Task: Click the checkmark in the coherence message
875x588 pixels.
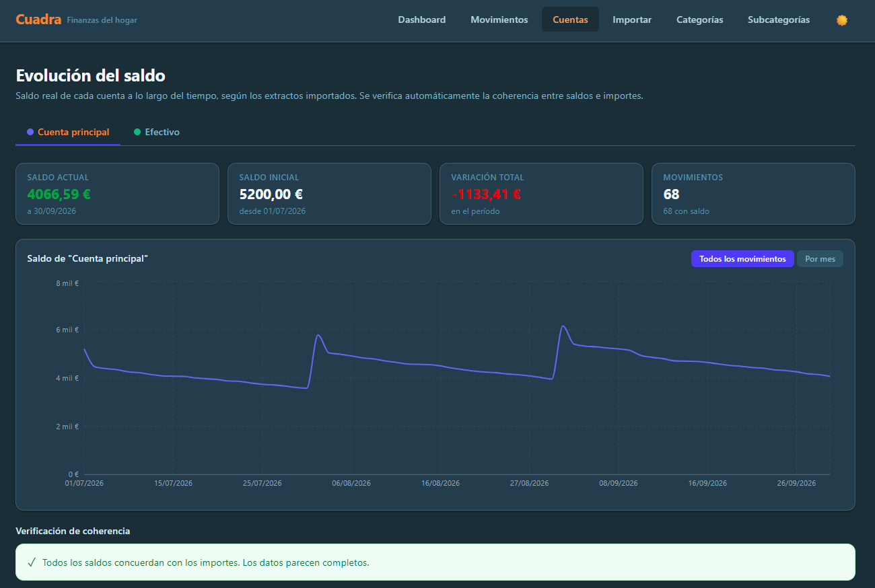Action: point(32,562)
